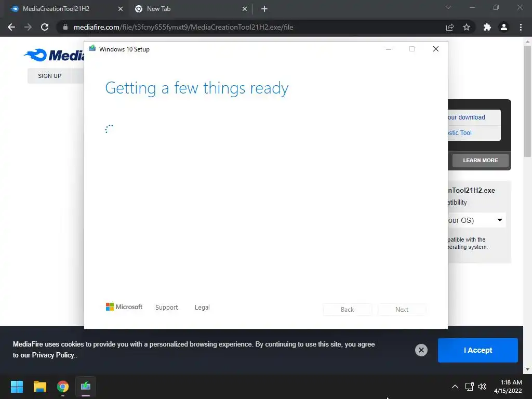Click the SIGN UP button on MediaFire
This screenshot has height=399, width=532.
(49, 76)
